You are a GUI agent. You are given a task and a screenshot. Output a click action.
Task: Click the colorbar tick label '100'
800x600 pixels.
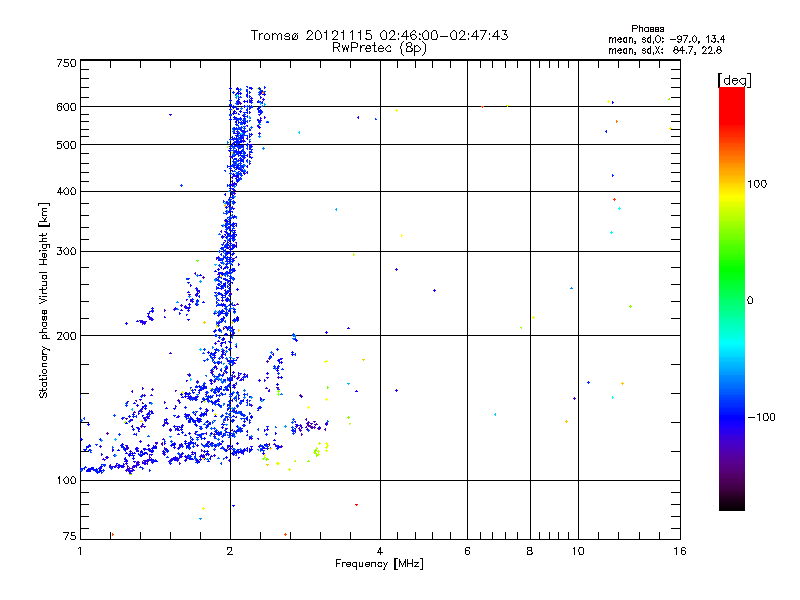point(757,184)
